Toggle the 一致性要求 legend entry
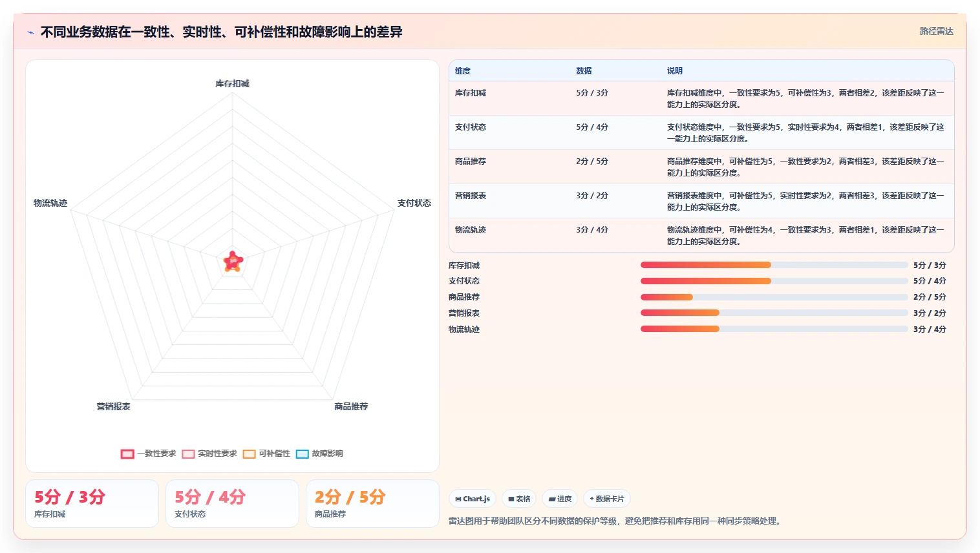 point(149,454)
